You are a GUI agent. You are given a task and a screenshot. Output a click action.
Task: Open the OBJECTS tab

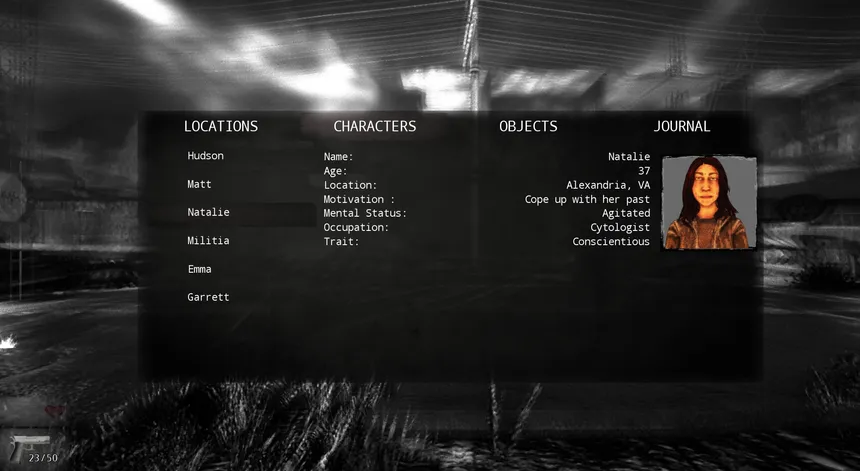tap(528, 127)
